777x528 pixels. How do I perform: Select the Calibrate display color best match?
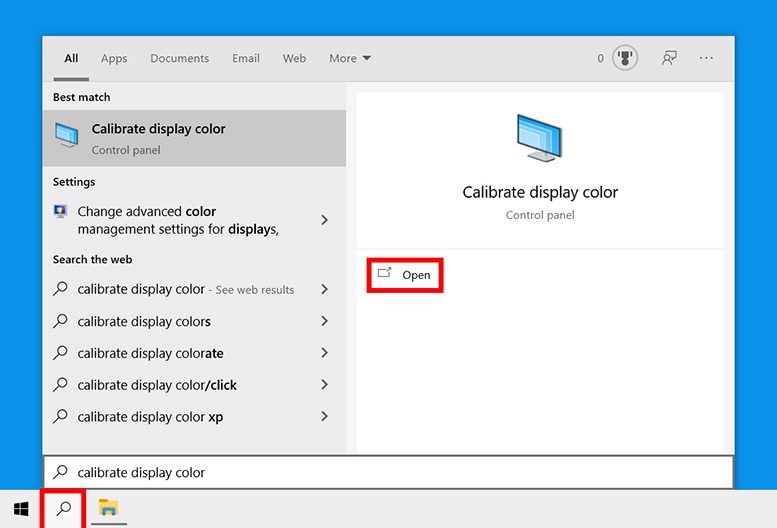[x=194, y=138]
